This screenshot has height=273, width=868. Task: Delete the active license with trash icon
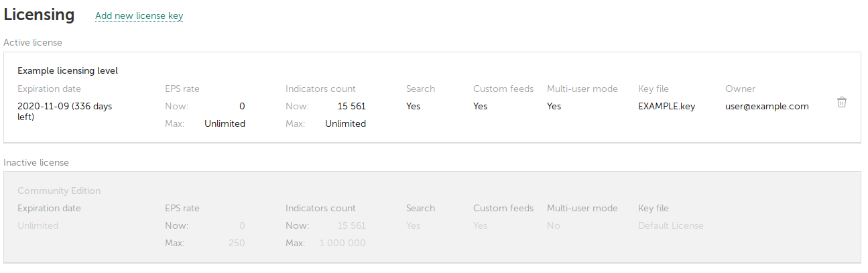point(842,103)
